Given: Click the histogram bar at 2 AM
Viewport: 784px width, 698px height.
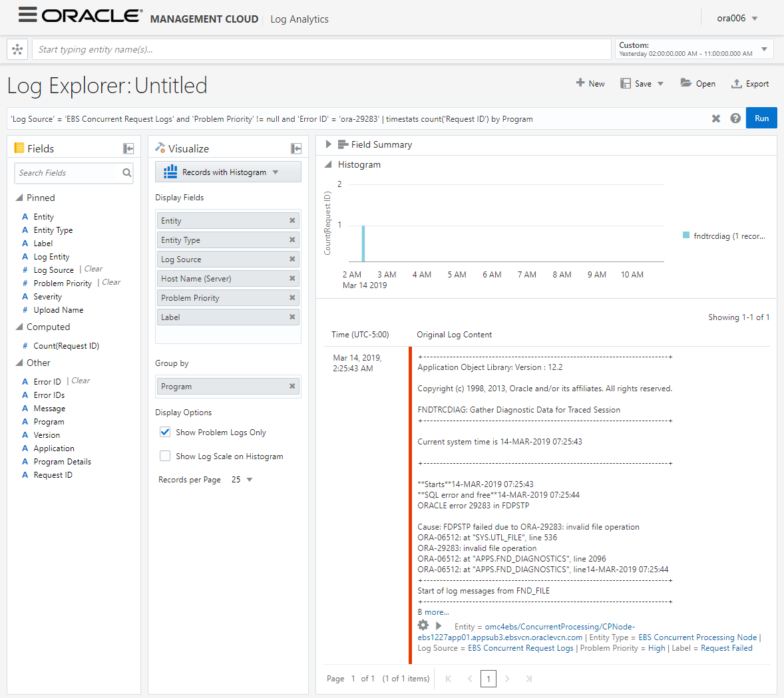Looking at the screenshot, I should pos(363,244).
